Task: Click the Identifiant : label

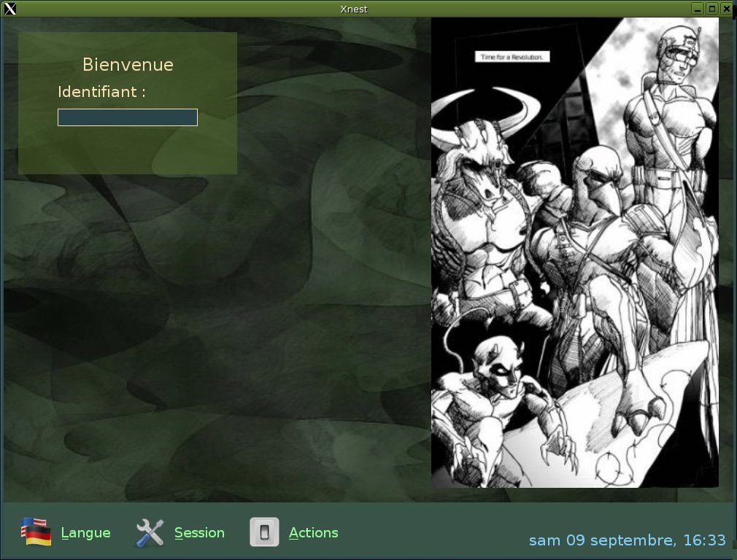Action: 101,92
